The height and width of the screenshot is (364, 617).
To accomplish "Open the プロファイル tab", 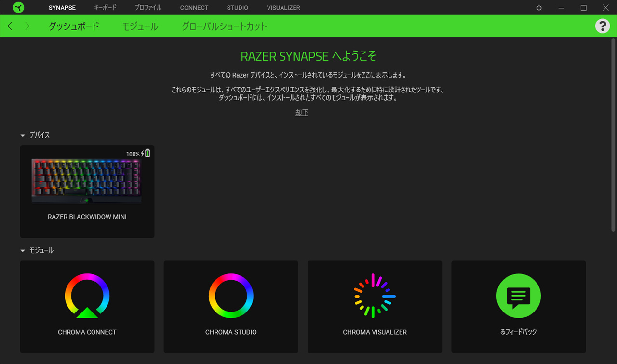I will click(x=148, y=8).
